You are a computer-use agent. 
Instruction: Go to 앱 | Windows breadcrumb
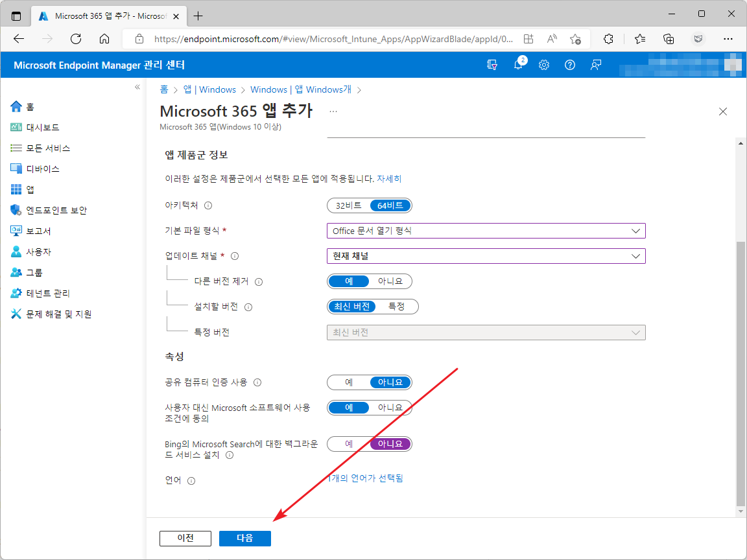[x=209, y=89]
